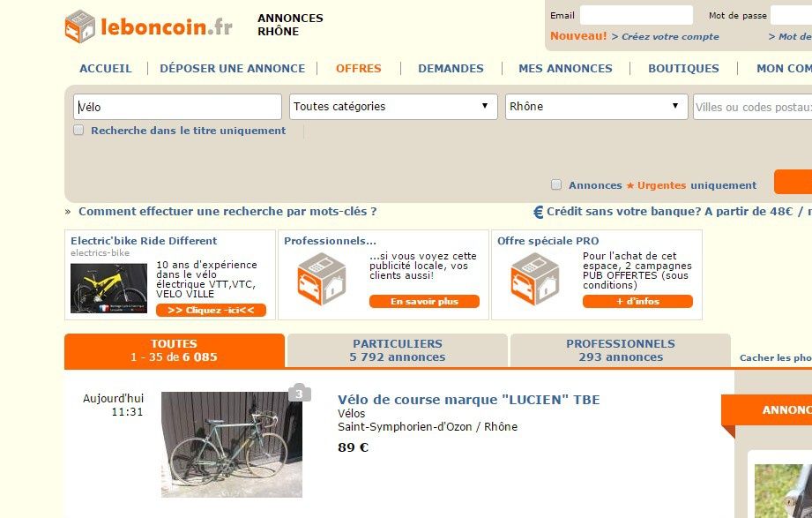Go to the DEMANDES menu item

[x=451, y=69]
